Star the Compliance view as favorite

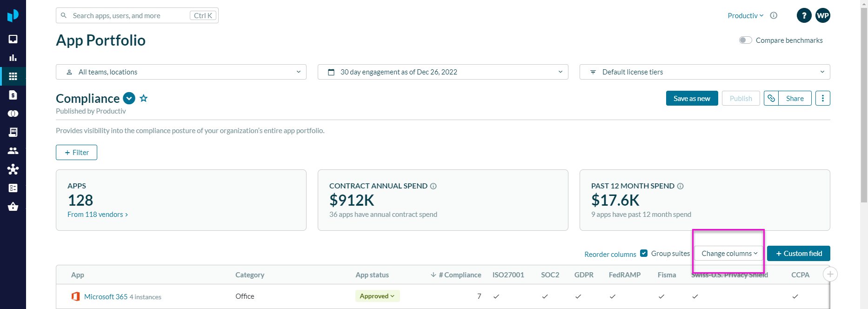tap(144, 98)
